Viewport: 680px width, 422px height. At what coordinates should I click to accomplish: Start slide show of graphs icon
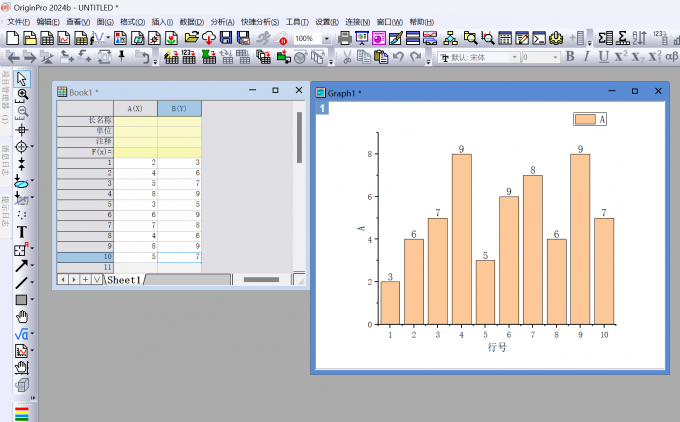coord(362,38)
